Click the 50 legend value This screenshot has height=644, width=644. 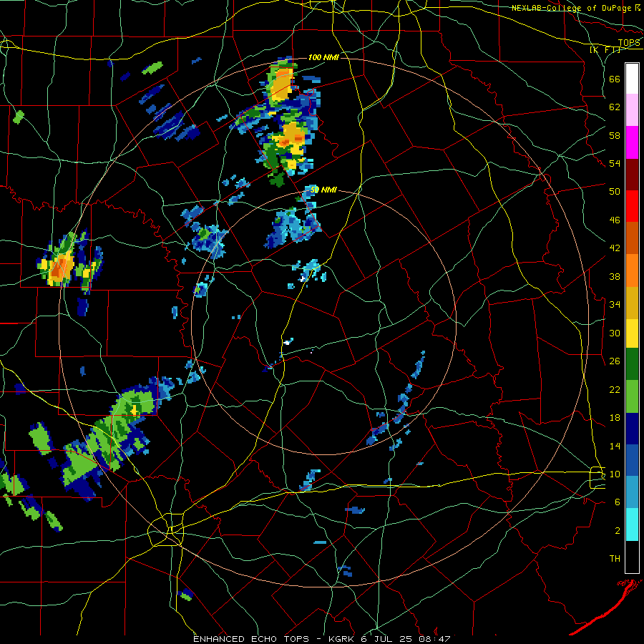click(615, 191)
